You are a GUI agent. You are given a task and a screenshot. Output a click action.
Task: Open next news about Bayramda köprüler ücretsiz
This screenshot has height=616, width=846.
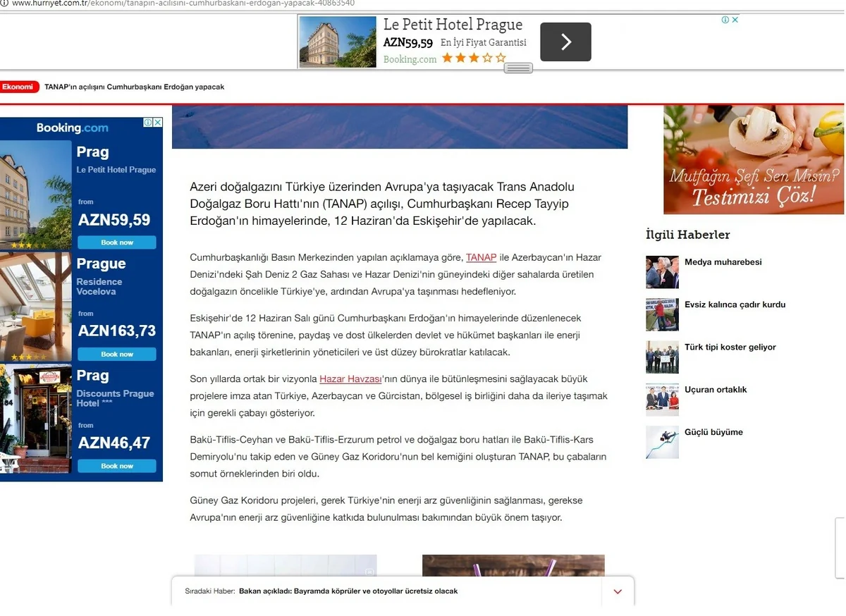pyautogui.click(x=348, y=591)
